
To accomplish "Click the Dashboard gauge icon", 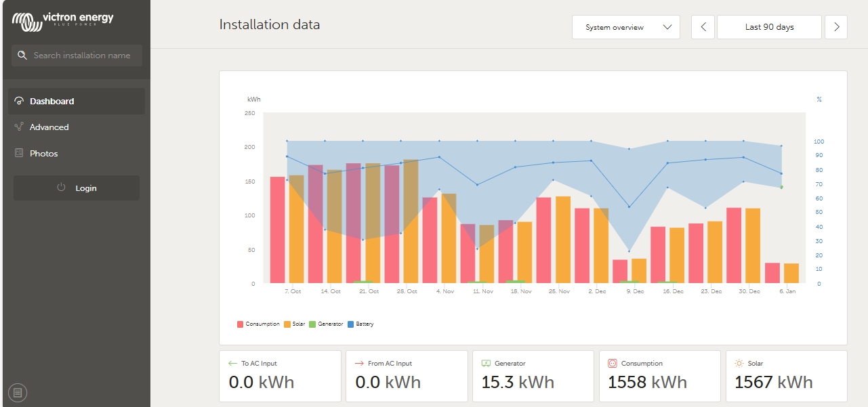I will point(19,102).
